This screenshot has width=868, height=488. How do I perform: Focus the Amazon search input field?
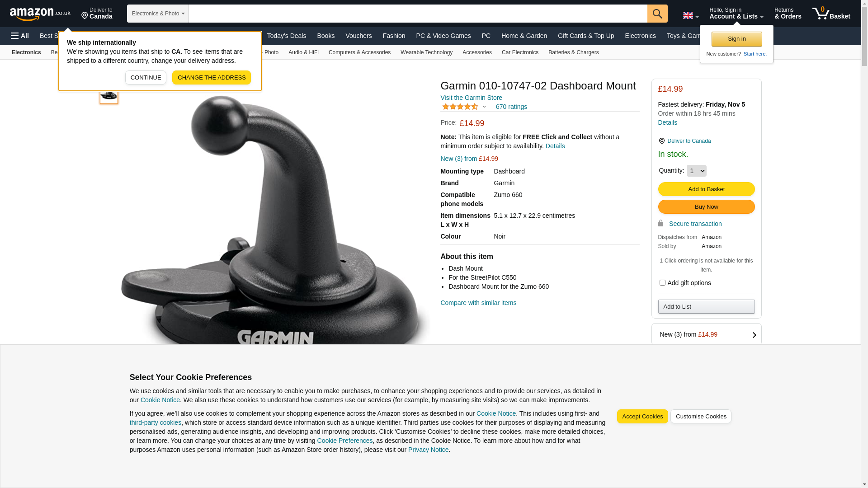(x=418, y=14)
